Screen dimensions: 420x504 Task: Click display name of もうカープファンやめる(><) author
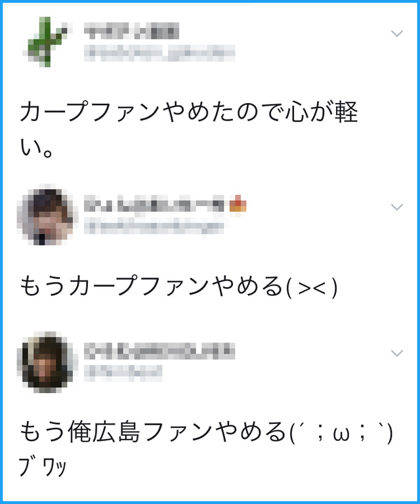tap(154, 205)
